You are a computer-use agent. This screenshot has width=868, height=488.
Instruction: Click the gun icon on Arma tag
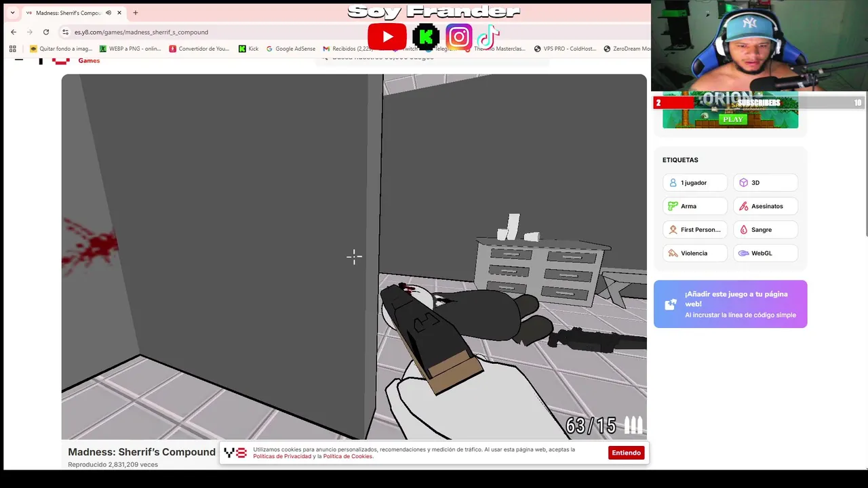pyautogui.click(x=673, y=206)
